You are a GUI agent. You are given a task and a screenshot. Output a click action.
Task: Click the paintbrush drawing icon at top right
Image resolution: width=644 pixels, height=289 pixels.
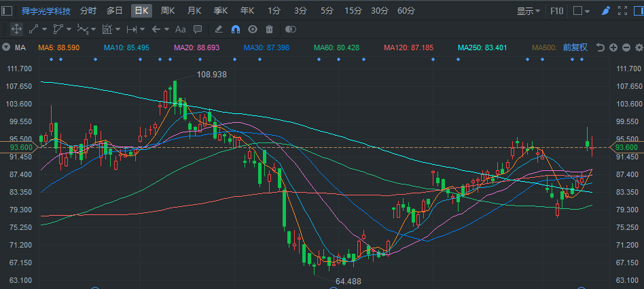tap(605, 11)
